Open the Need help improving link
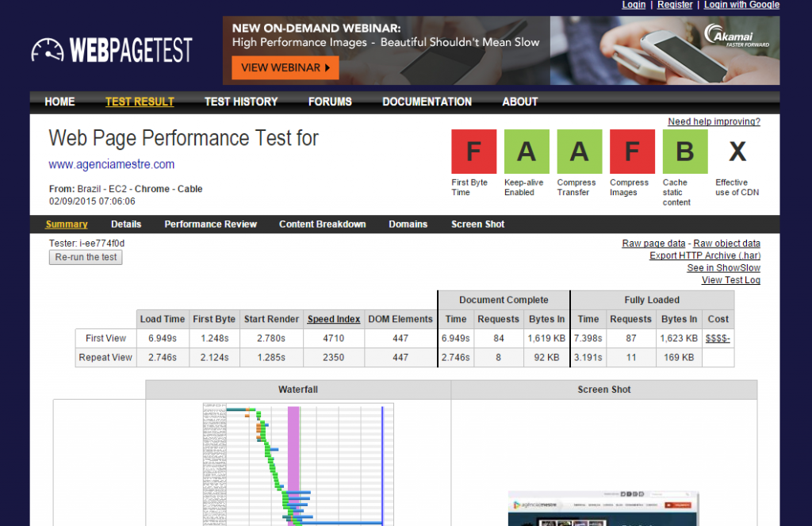 click(714, 121)
